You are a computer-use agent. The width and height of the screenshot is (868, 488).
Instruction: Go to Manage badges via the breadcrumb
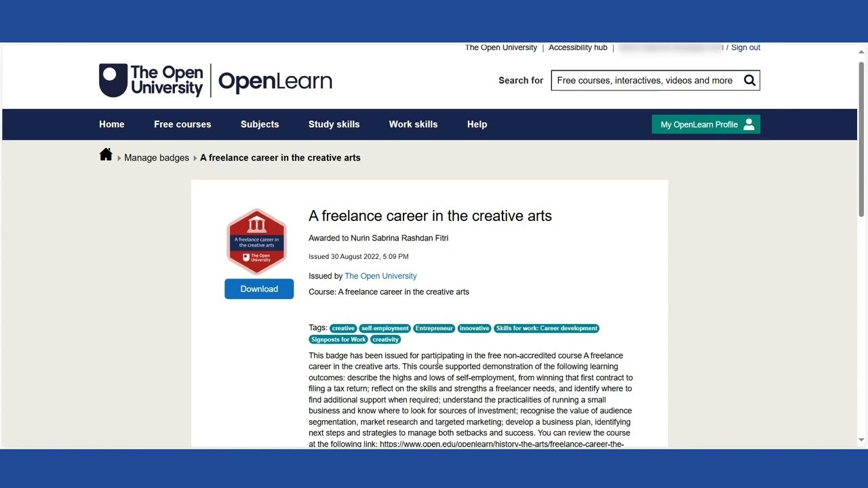(x=157, y=157)
